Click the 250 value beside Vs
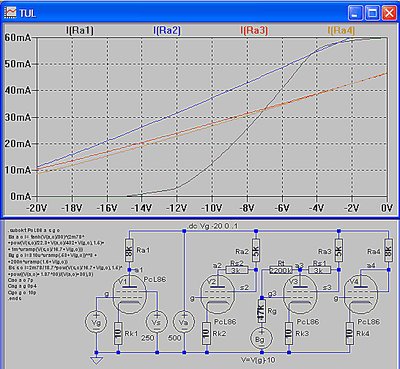The image size is (400, 369). (147, 338)
